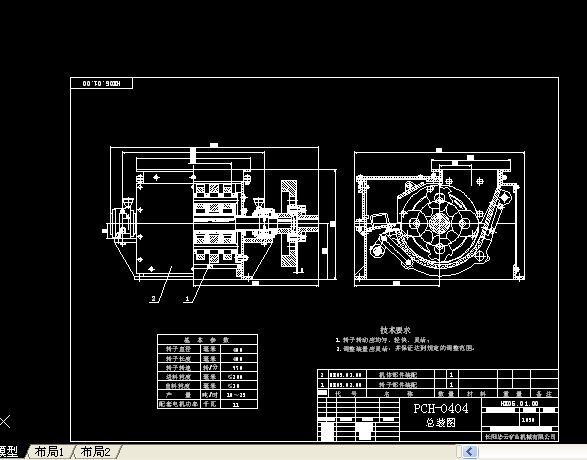Viewport: 587px width, 460px height.
Task: Select the 转子直径 parameter cell
Action: [179, 349]
